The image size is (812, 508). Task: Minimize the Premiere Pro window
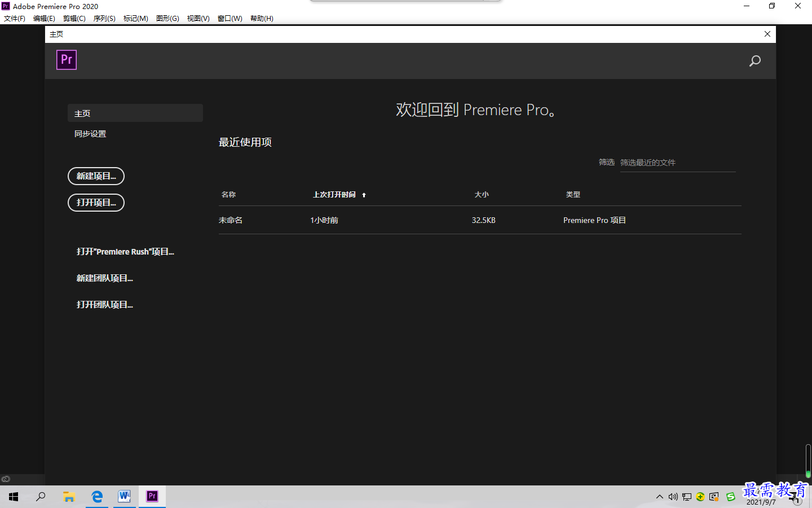point(747,6)
